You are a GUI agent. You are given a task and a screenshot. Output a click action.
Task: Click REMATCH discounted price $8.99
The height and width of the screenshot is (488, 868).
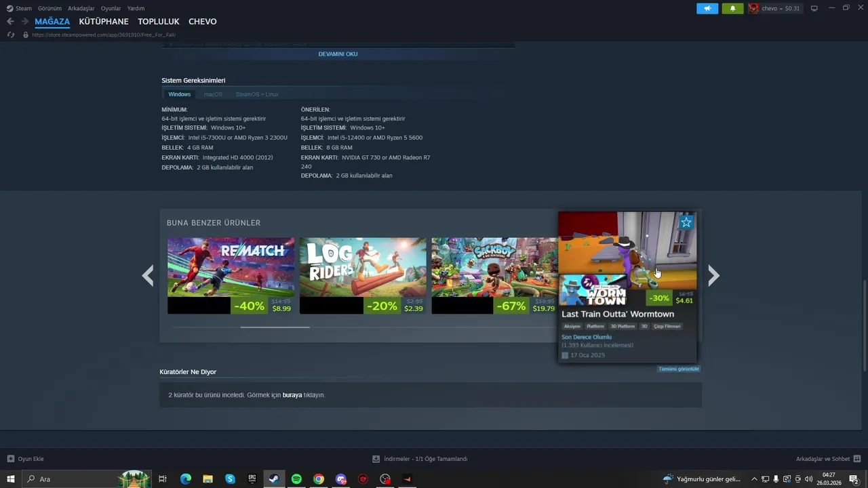[281, 308]
